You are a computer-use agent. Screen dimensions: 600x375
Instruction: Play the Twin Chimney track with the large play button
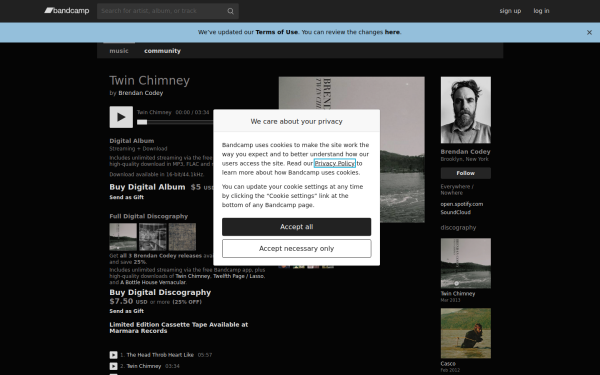[x=121, y=117]
